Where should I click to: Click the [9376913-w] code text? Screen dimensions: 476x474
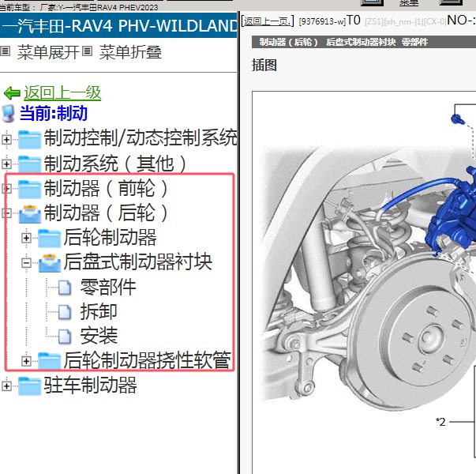322,21
